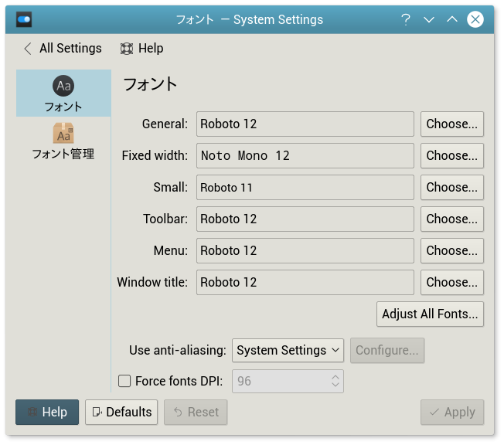This screenshot has width=504, height=445.
Task: Choose a new Window title font
Action: click(x=452, y=282)
